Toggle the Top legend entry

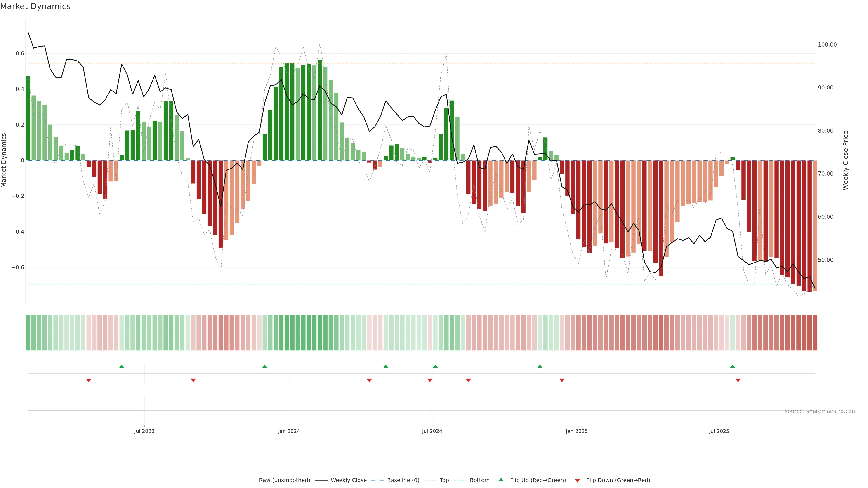(x=444, y=480)
